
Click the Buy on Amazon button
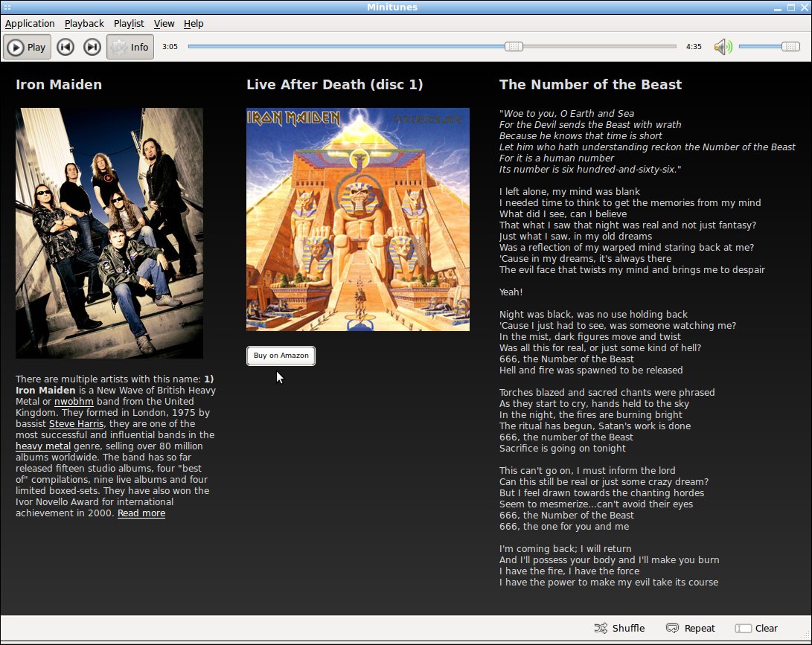point(281,356)
